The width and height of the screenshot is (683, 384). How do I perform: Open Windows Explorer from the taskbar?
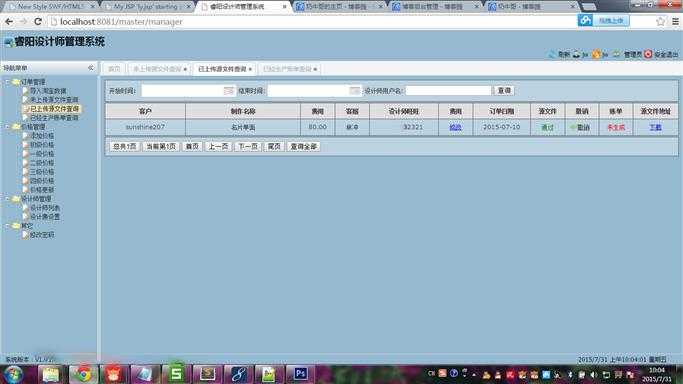coord(51,374)
